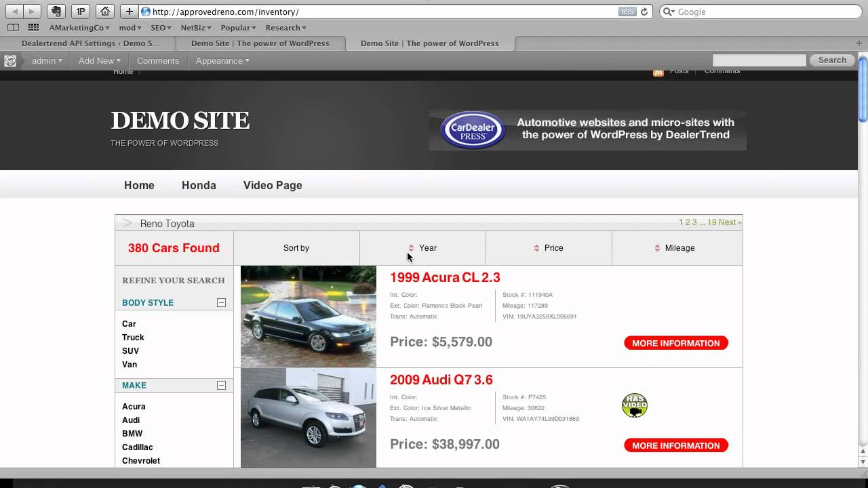This screenshot has height=488, width=868.
Task: Open the admin dropdown in admin bar
Action: 47,61
